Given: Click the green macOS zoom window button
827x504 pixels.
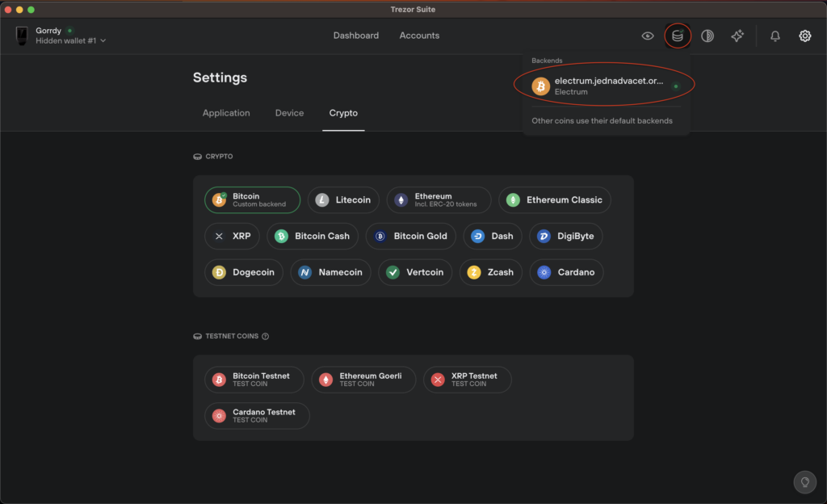Looking at the screenshot, I should [x=31, y=10].
